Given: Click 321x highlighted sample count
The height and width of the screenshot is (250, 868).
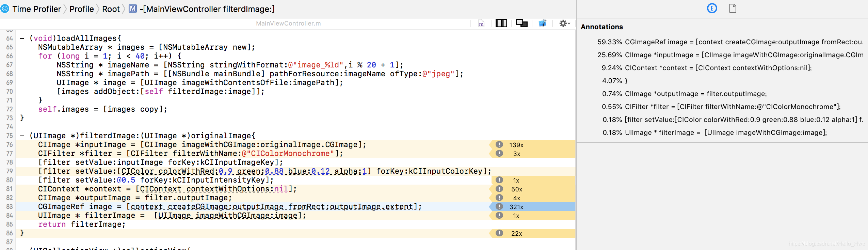Looking at the screenshot, I should pyautogui.click(x=516, y=207).
